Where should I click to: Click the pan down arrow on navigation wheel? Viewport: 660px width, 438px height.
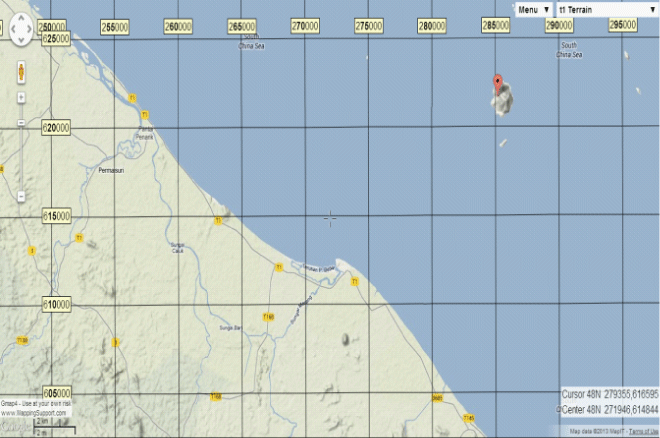(22, 41)
